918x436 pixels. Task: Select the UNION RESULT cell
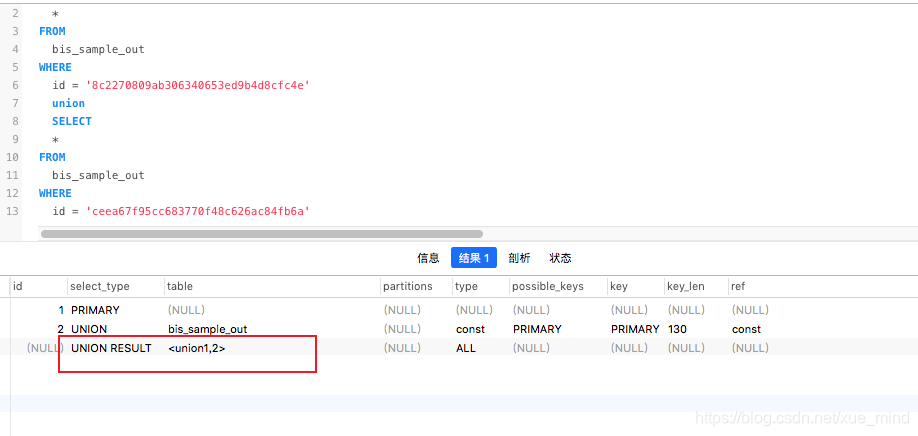coord(111,348)
